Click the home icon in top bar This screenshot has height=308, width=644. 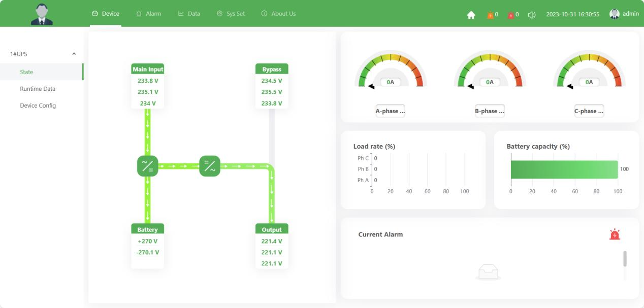(471, 15)
